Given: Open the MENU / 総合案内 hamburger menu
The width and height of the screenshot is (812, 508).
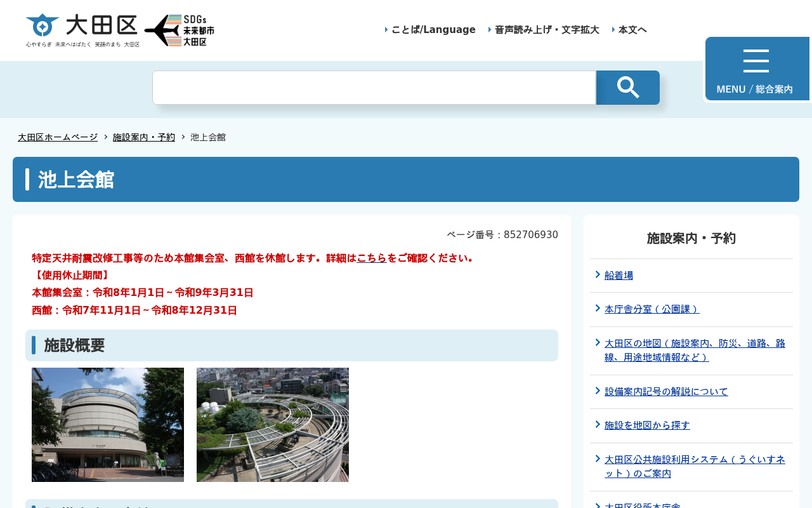Looking at the screenshot, I should [x=757, y=69].
